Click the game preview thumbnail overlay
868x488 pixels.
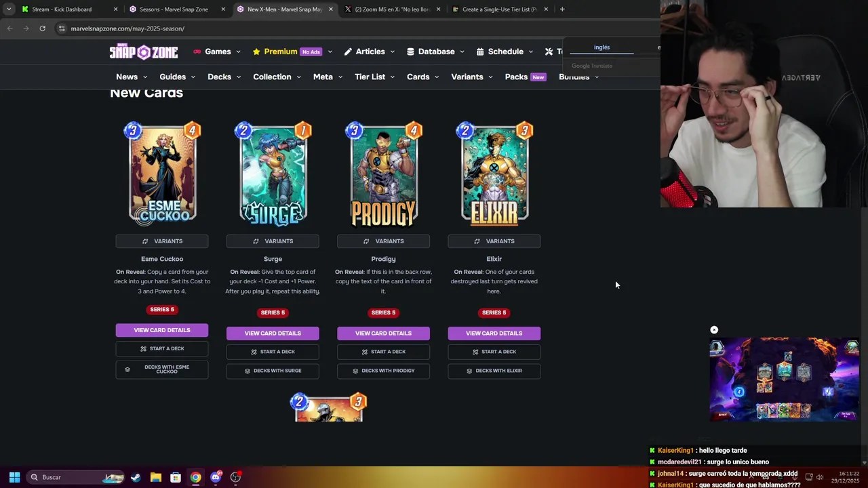pos(785,380)
